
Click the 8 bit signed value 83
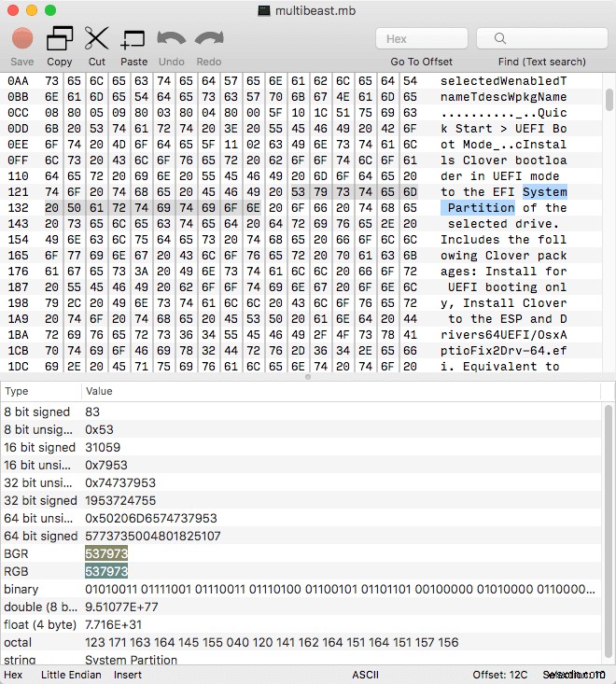pyautogui.click(x=92, y=412)
